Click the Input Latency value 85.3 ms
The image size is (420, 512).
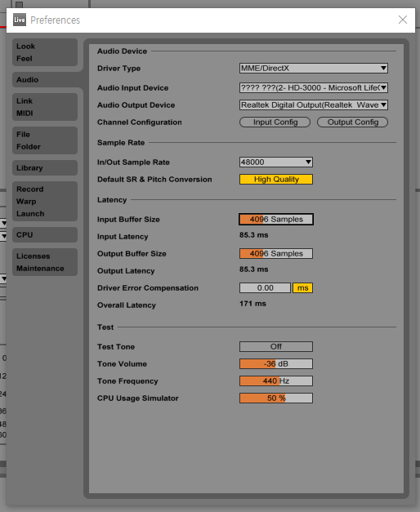click(x=253, y=235)
